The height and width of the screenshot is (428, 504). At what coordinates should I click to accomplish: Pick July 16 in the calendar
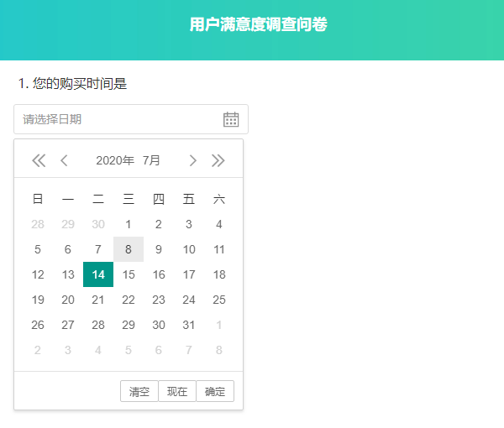[x=159, y=274]
